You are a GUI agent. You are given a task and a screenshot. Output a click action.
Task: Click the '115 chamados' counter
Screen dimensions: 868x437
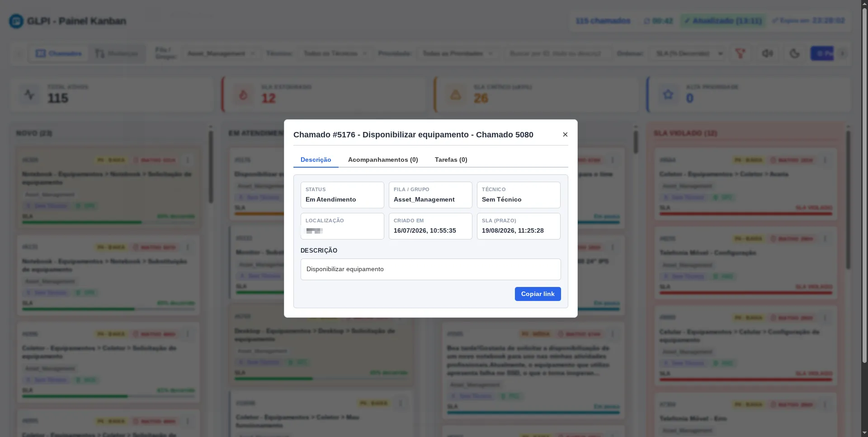coord(603,21)
